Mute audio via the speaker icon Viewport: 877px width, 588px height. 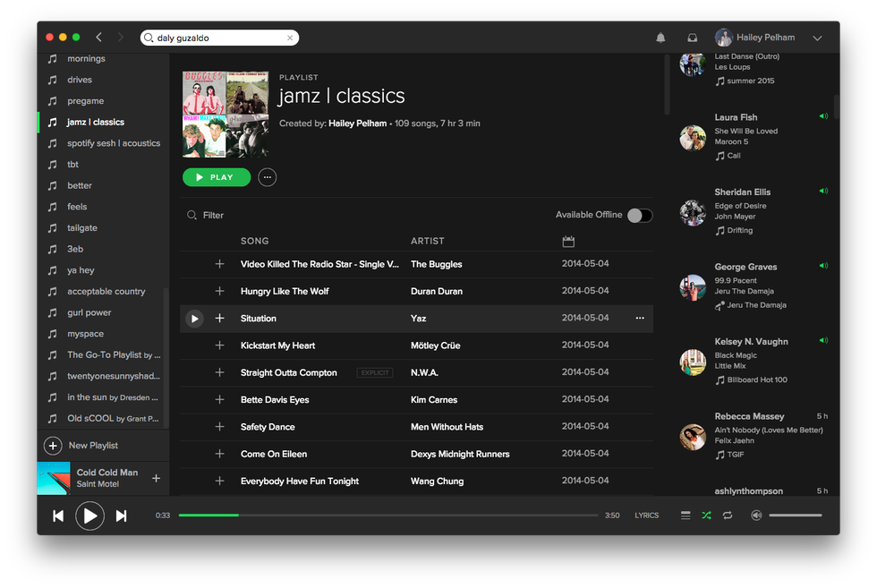pos(756,515)
